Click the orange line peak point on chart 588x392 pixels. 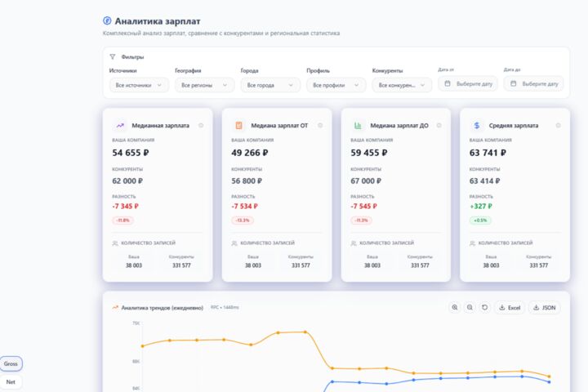point(305,332)
